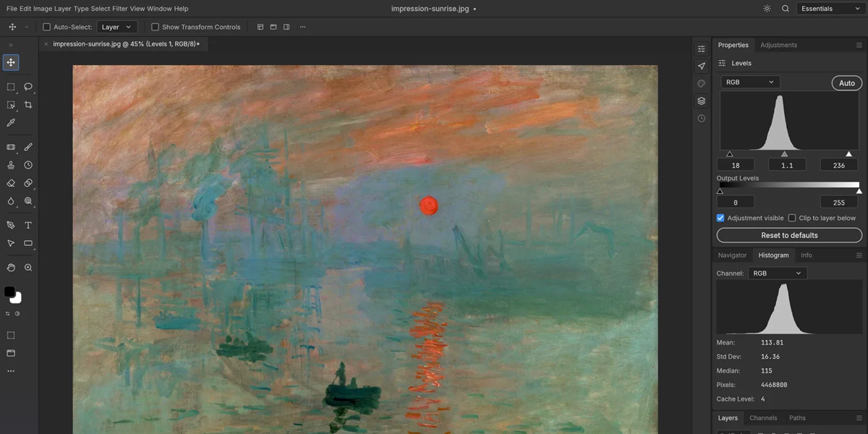
Task: Select the Blur droplet tool
Action: (x=11, y=201)
